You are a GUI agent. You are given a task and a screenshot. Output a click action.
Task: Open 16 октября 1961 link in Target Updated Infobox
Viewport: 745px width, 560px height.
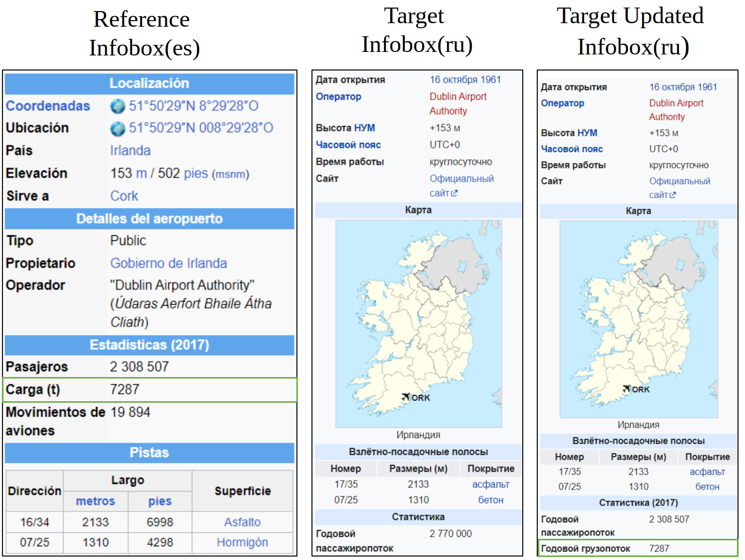683,87
